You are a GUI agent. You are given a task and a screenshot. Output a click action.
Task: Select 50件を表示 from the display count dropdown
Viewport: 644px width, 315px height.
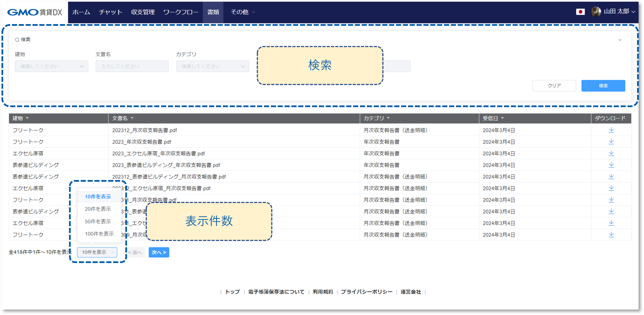[98, 221]
